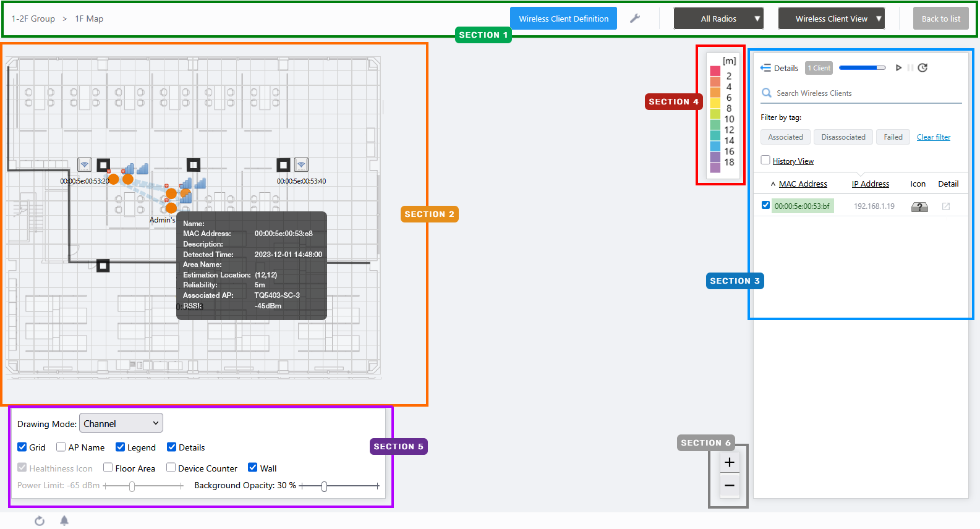Click the refresh icon in Details panel
This screenshot has width=980, height=529.
coord(922,68)
